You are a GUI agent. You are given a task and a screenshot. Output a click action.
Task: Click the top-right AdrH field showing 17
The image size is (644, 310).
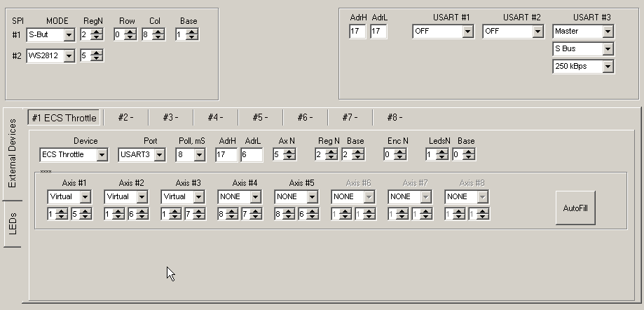357,32
